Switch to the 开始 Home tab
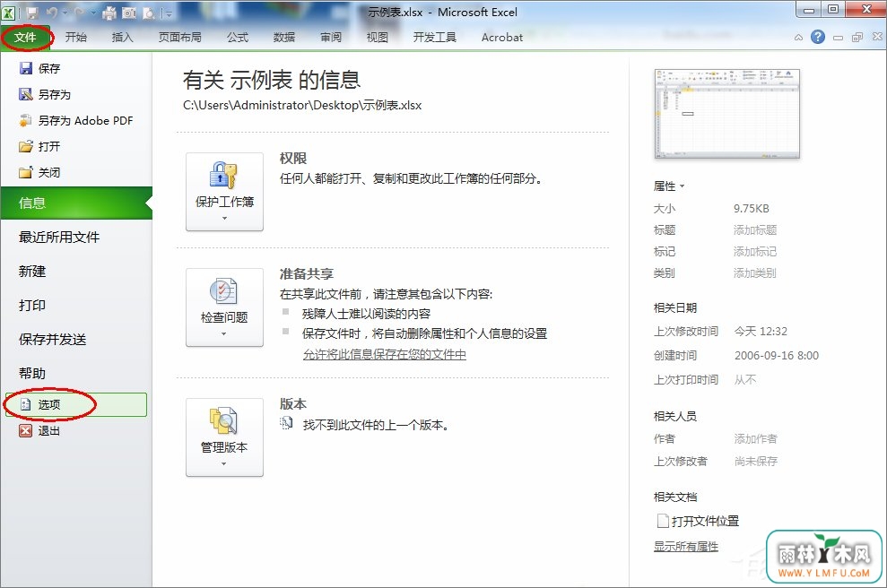Image resolution: width=887 pixels, height=588 pixels. coord(76,38)
